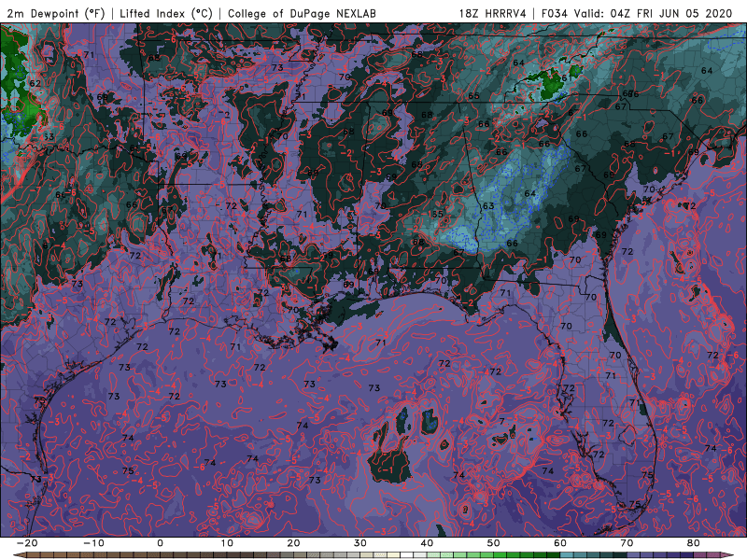Click the 50 color scale label
Viewport: 747px width, 560px height.
(494, 543)
